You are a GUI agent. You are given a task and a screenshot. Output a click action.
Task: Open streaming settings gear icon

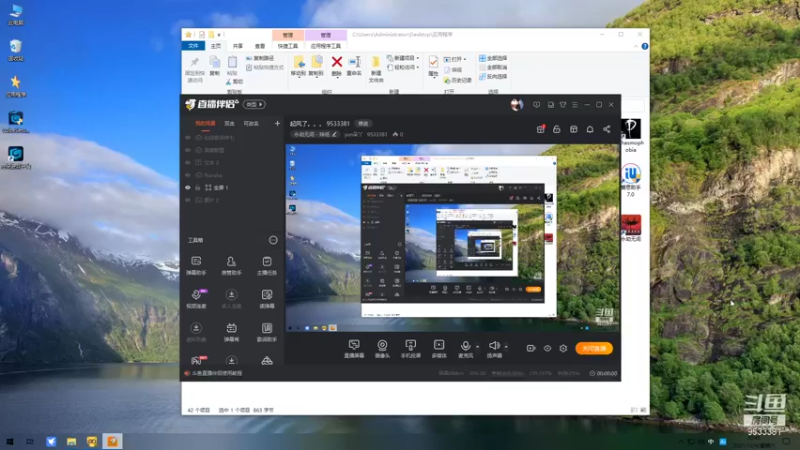coord(563,348)
